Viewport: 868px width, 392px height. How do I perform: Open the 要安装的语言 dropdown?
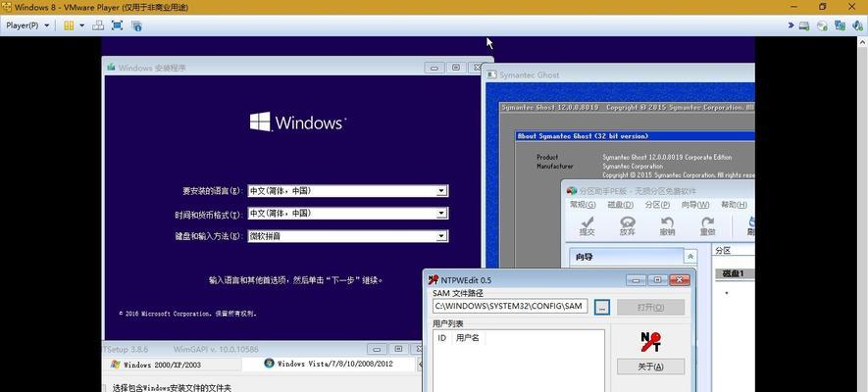click(x=440, y=191)
